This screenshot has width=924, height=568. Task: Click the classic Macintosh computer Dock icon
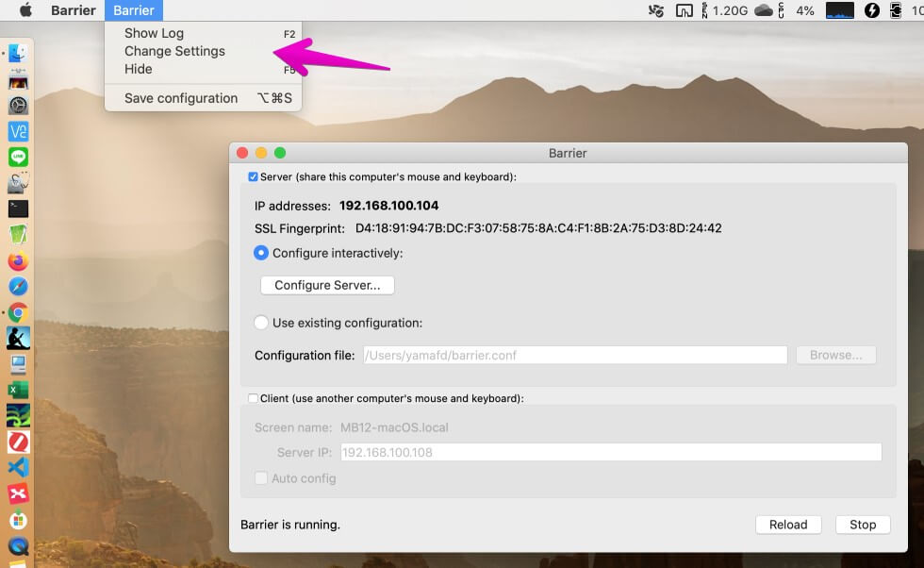(18, 364)
